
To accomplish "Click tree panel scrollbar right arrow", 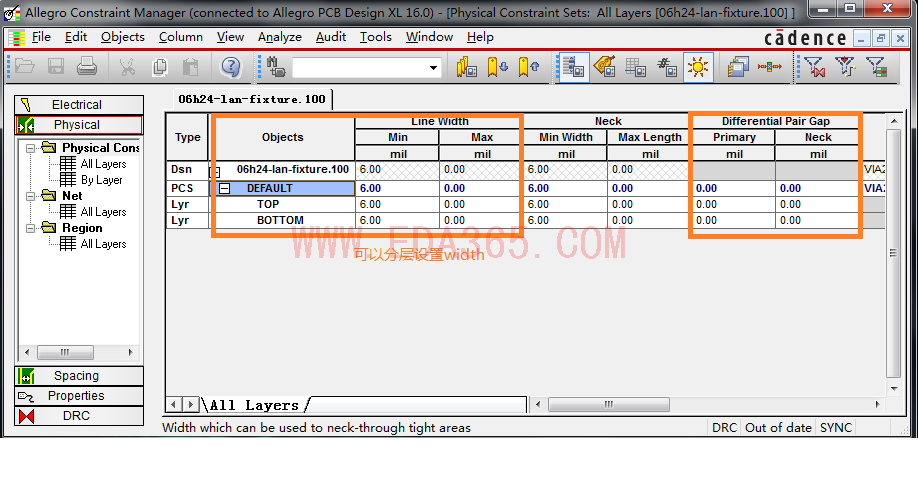I will [x=130, y=352].
